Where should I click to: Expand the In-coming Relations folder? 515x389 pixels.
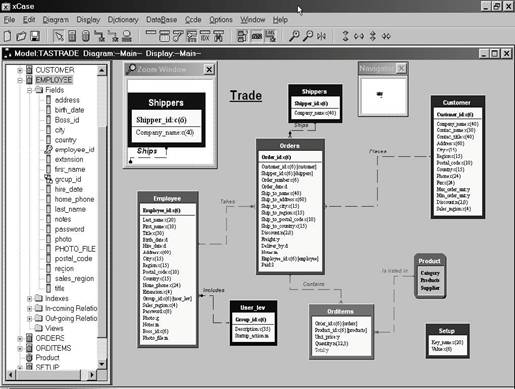[x=29, y=309]
